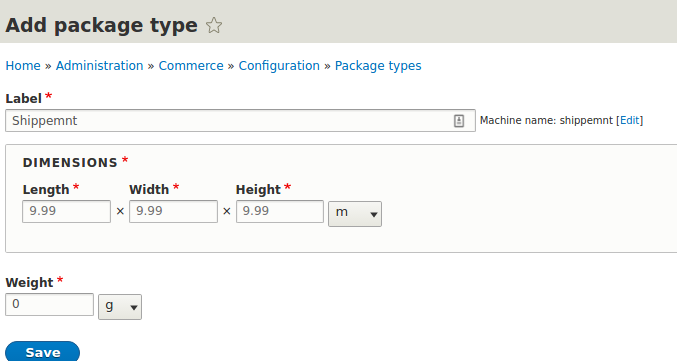677x361 pixels.
Task: Click the Height field label
Action: (x=258, y=190)
